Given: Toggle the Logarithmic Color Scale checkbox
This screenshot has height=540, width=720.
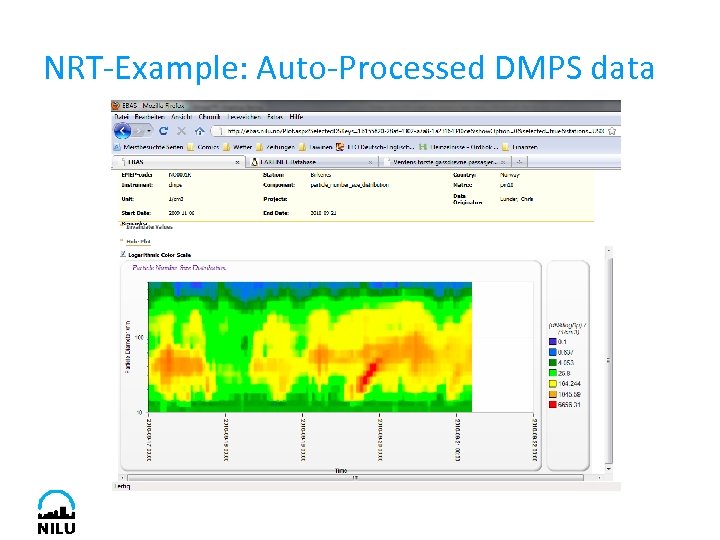Looking at the screenshot, I should [x=123, y=254].
